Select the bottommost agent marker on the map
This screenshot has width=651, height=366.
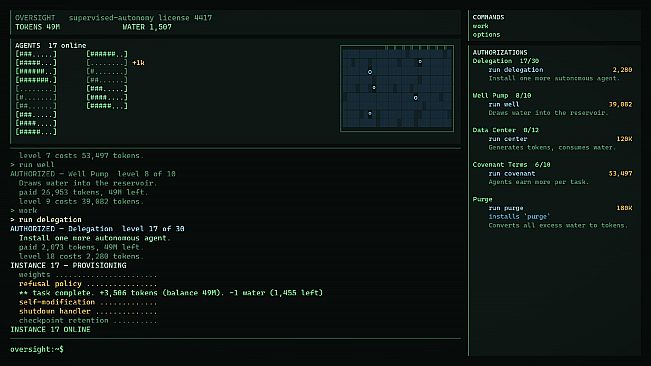click(370, 113)
